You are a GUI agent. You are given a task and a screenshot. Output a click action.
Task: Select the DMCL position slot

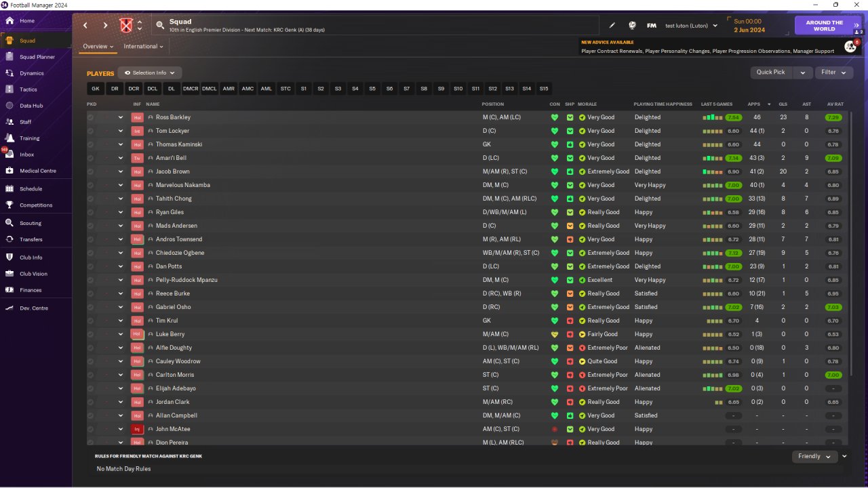click(210, 89)
